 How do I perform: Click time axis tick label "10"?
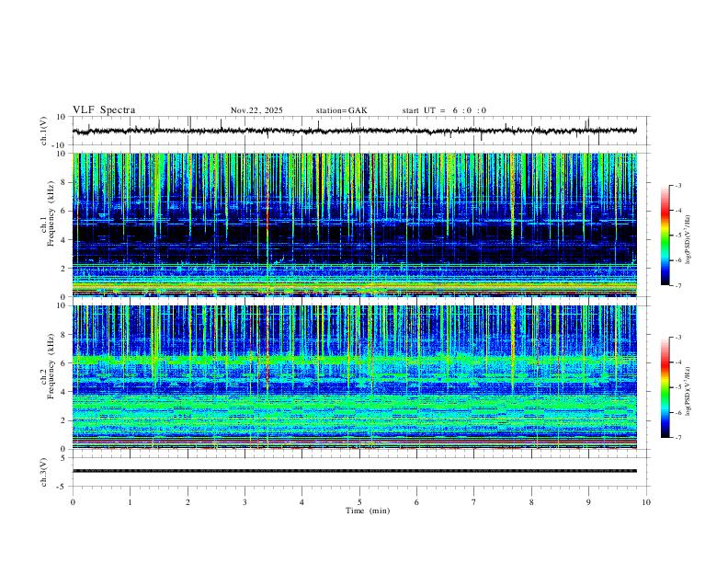click(x=646, y=502)
